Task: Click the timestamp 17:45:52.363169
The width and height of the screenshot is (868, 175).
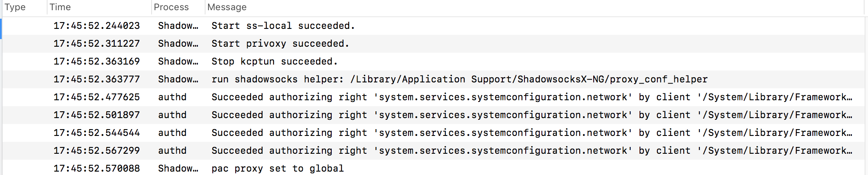Action: (96, 62)
